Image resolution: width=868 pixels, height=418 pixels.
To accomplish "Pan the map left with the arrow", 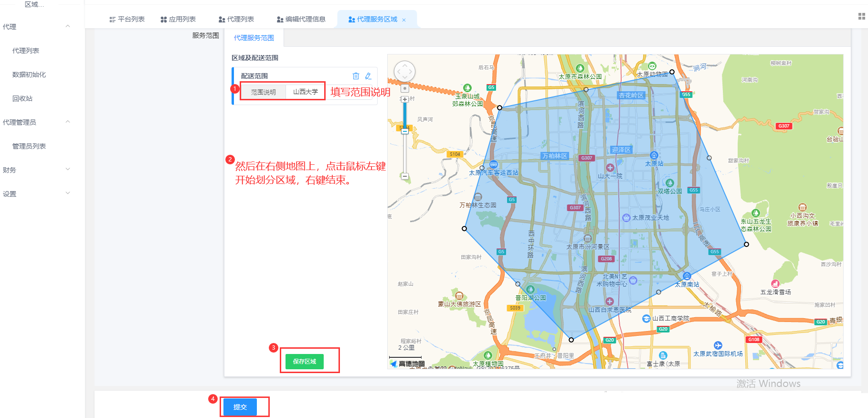I will coord(398,72).
